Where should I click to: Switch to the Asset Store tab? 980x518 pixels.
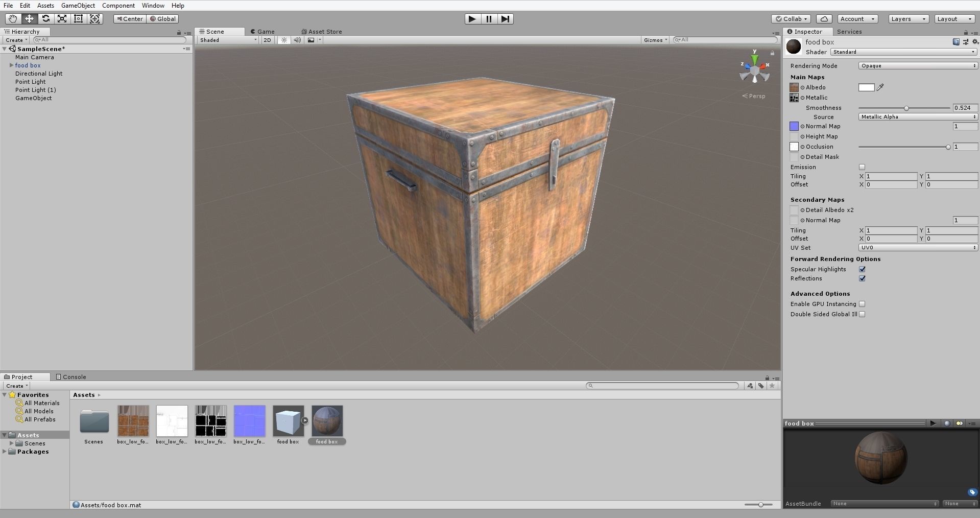(x=321, y=32)
